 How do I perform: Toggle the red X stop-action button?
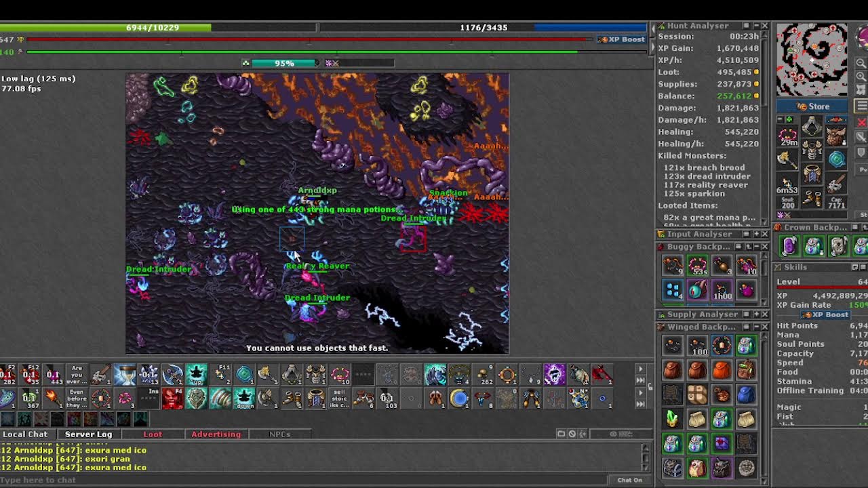click(861, 123)
